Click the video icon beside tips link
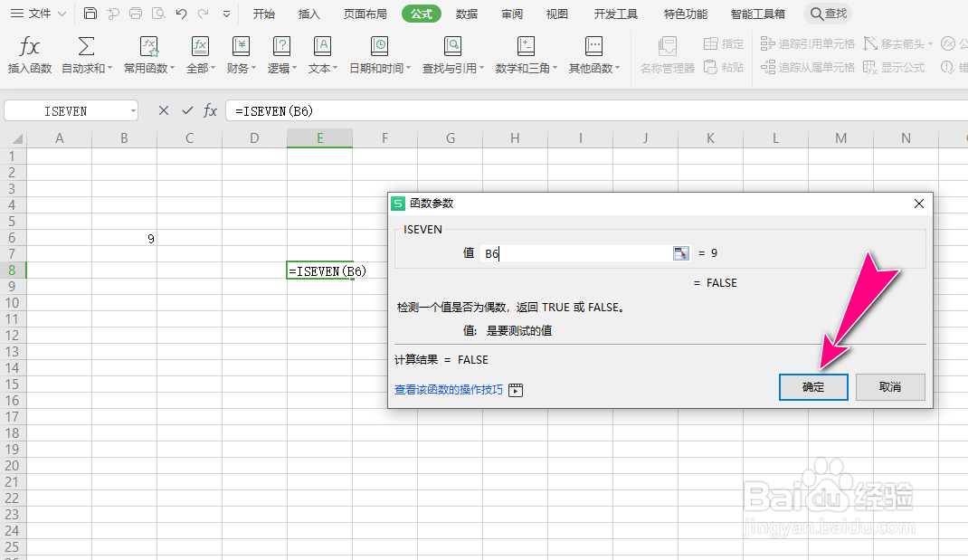 [x=516, y=390]
